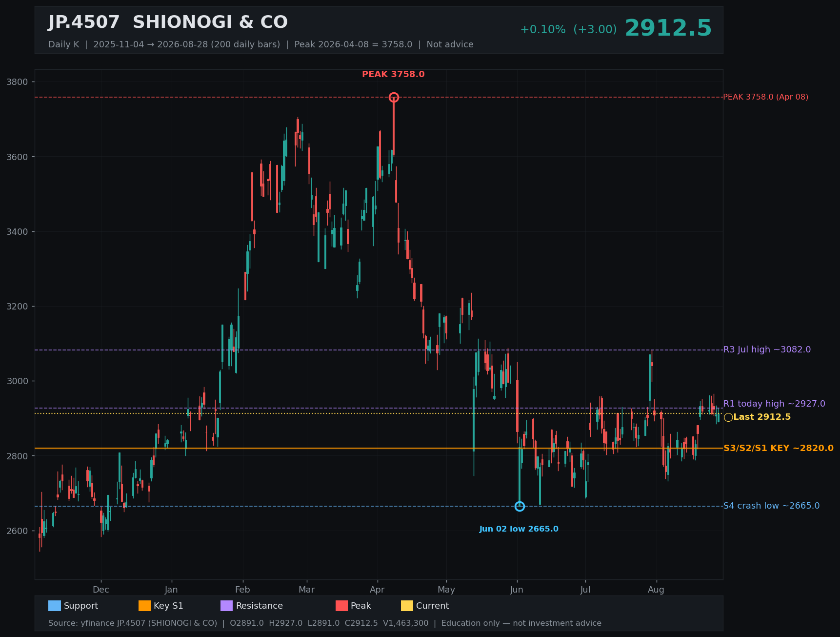This screenshot has height=637, width=840.
Task: Click the Jun label on the date axis
Action: coord(517,590)
